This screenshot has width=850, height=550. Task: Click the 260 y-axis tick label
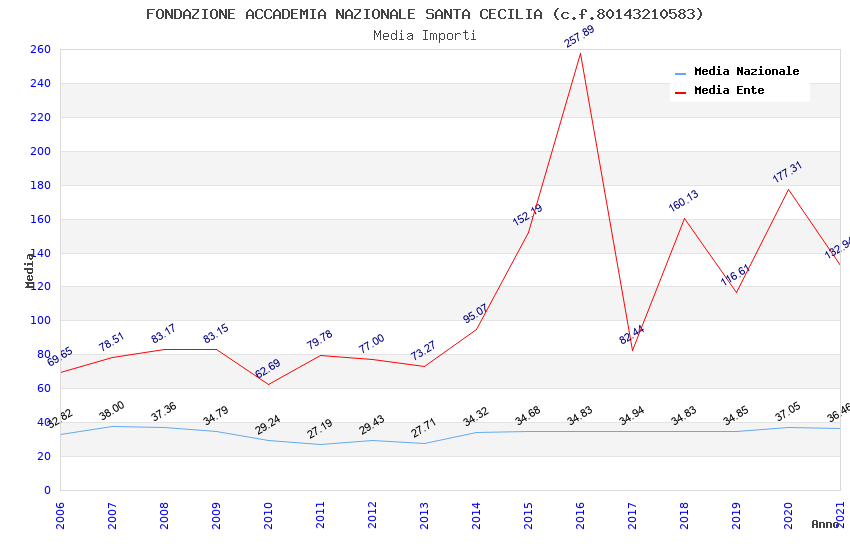click(40, 49)
